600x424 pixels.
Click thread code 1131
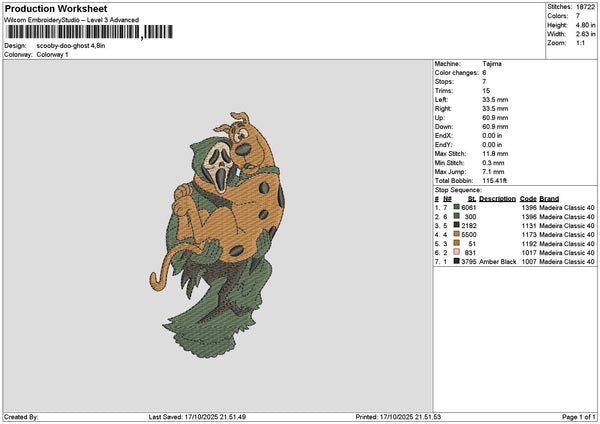coord(529,226)
